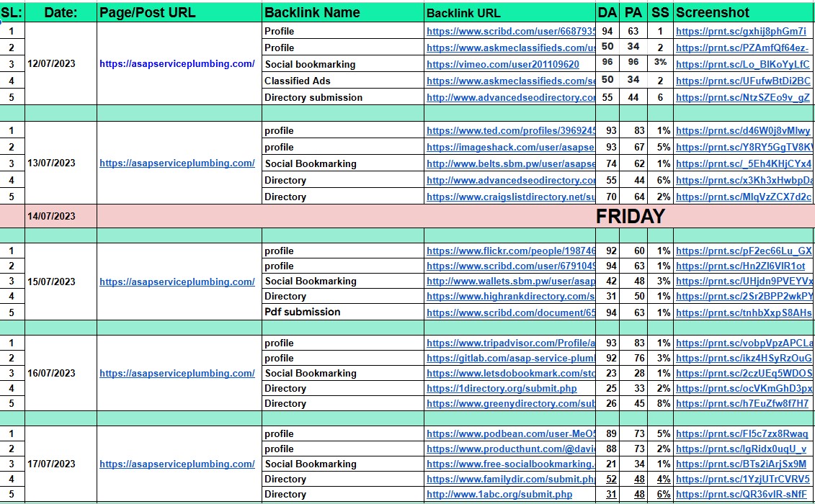Open screenshot link prnt.sc/UFufwBtDi2BC

point(743,81)
